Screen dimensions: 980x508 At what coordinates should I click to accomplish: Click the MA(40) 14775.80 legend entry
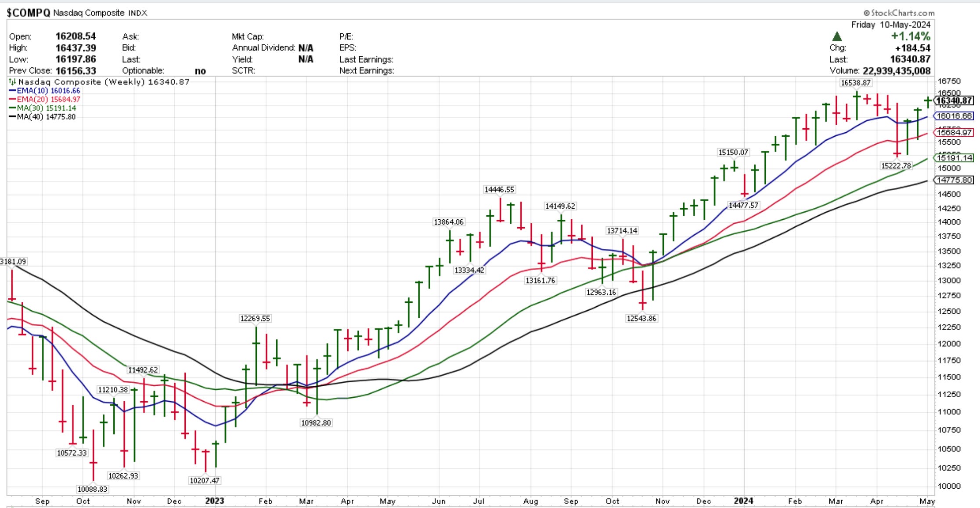pos(43,117)
